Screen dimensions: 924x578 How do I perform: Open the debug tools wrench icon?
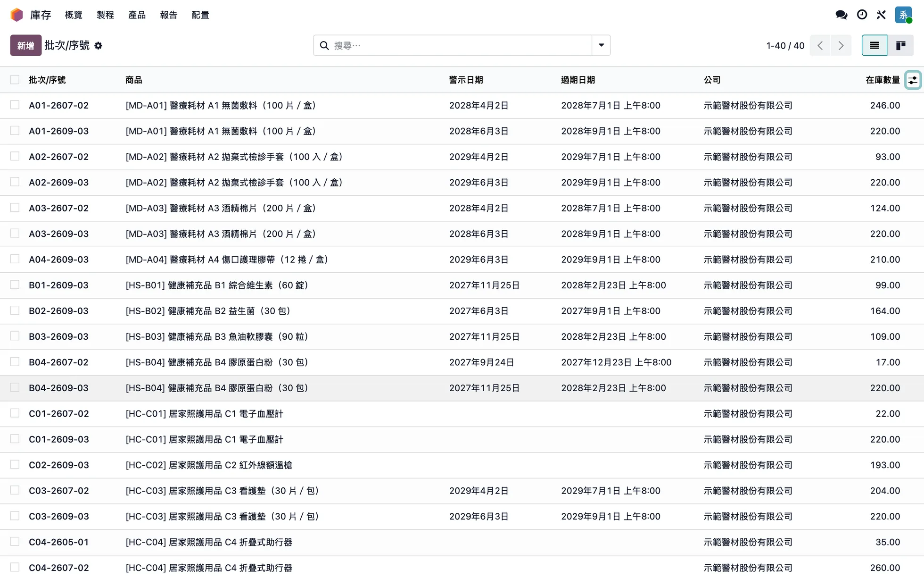click(881, 15)
